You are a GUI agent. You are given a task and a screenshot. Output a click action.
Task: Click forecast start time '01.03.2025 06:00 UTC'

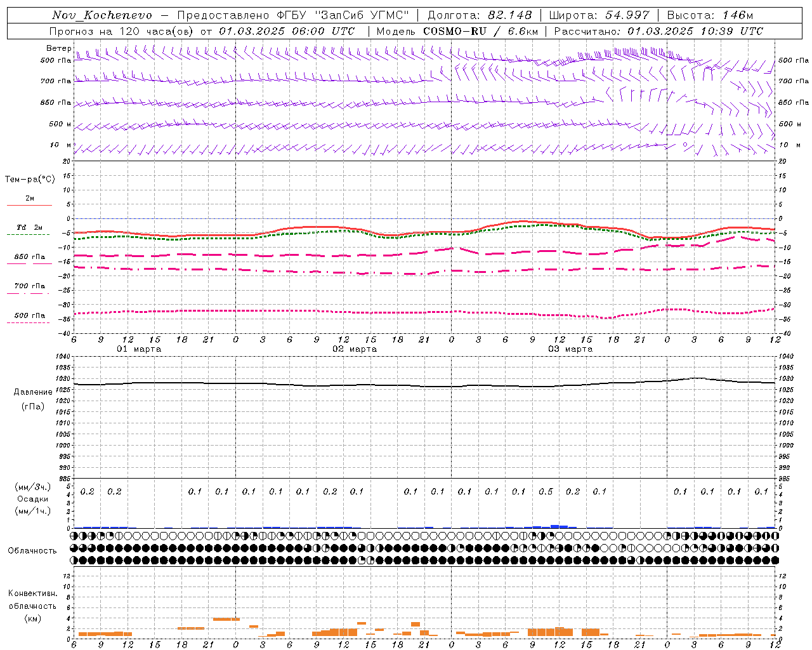(287, 31)
